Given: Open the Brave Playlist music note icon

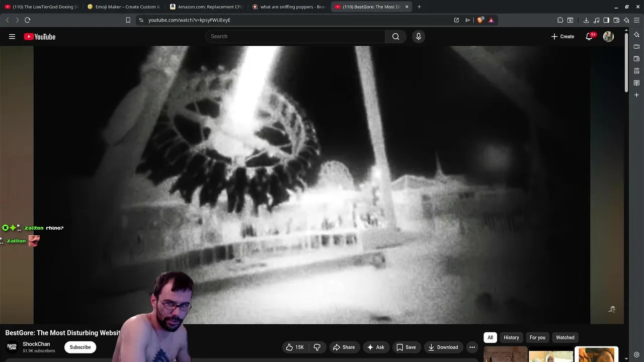Looking at the screenshot, I should (x=597, y=20).
